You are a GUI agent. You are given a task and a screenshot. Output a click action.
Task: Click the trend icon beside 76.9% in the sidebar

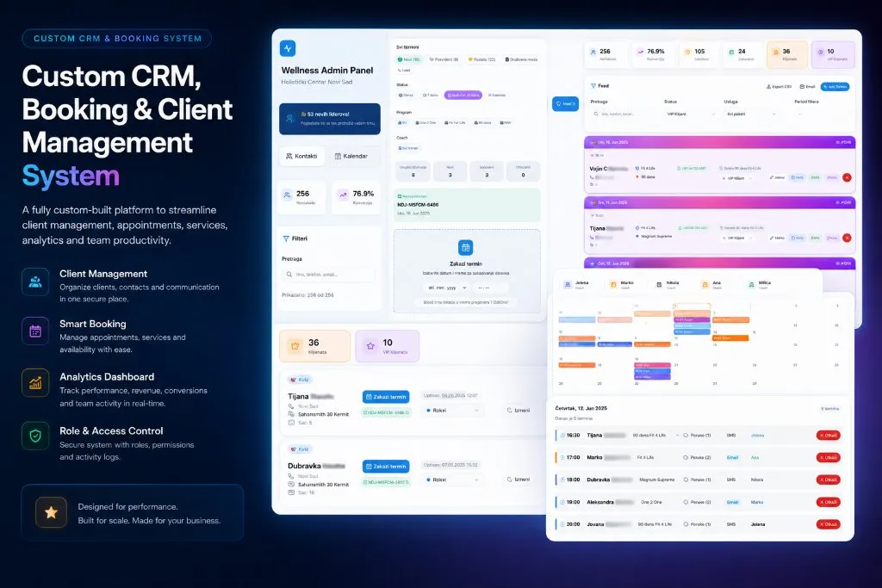[x=343, y=195]
